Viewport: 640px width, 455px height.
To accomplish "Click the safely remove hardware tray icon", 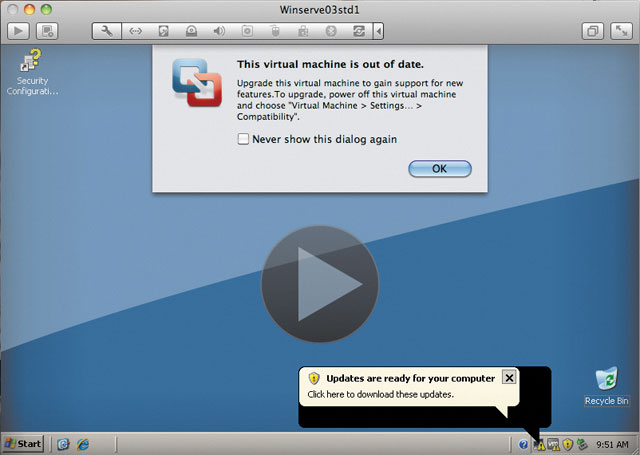I will (x=582, y=444).
